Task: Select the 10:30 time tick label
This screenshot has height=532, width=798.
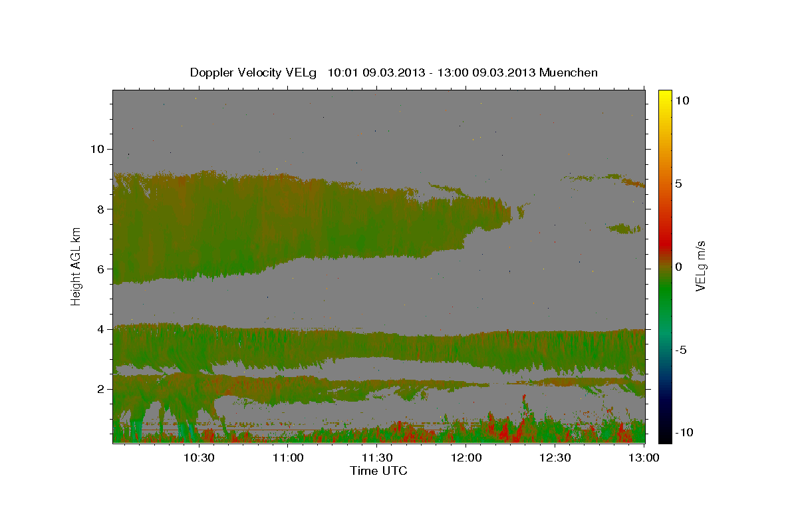Action: coord(199,458)
